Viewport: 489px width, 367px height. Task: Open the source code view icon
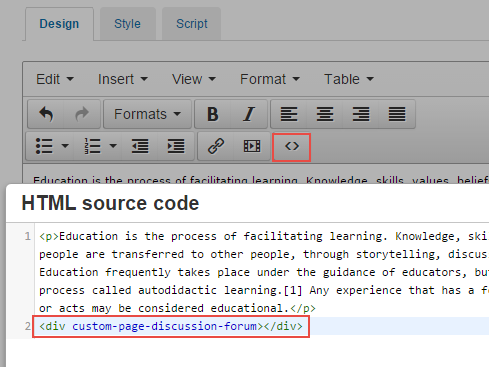tap(292, 147)
